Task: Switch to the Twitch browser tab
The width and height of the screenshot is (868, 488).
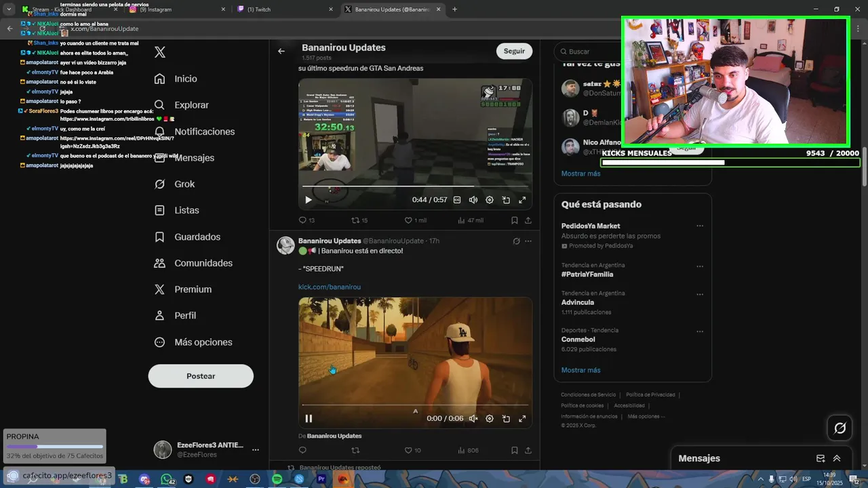Action: (x=285, y=9)
